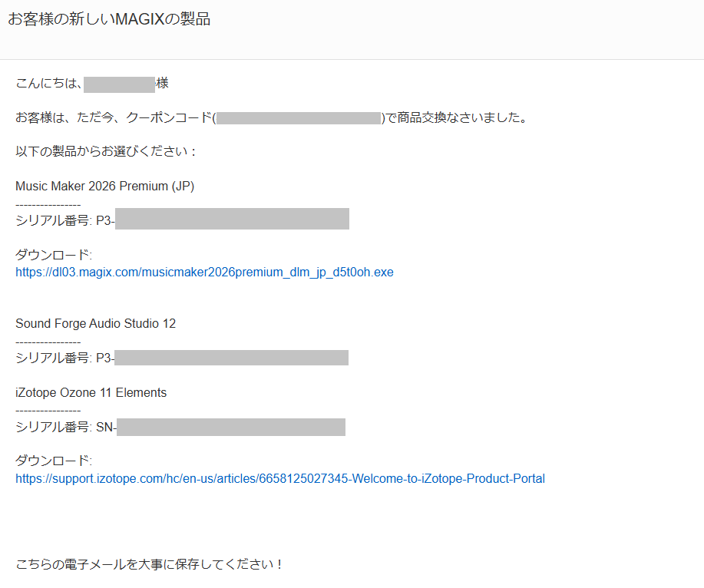
Task: Click the closing line 'こちらの電子メールを大事に保存してください！'
Action: tap(150, 565)
